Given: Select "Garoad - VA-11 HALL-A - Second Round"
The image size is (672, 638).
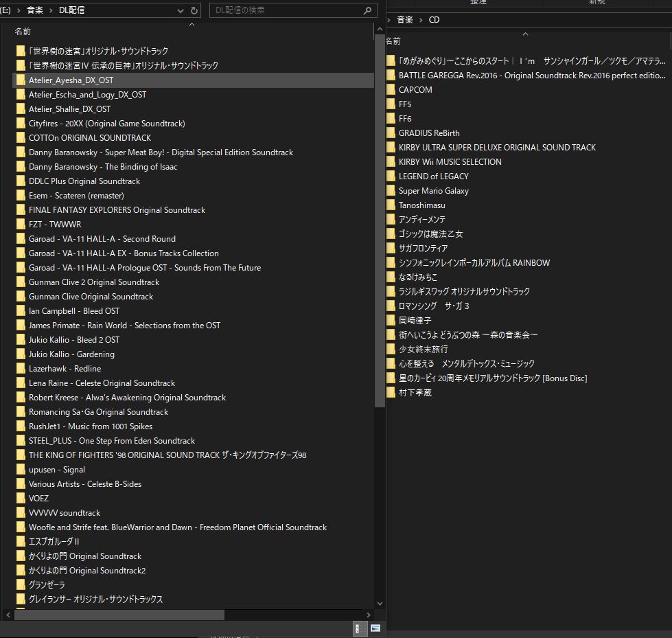Looking at the screenshot, I should point(102,239).
